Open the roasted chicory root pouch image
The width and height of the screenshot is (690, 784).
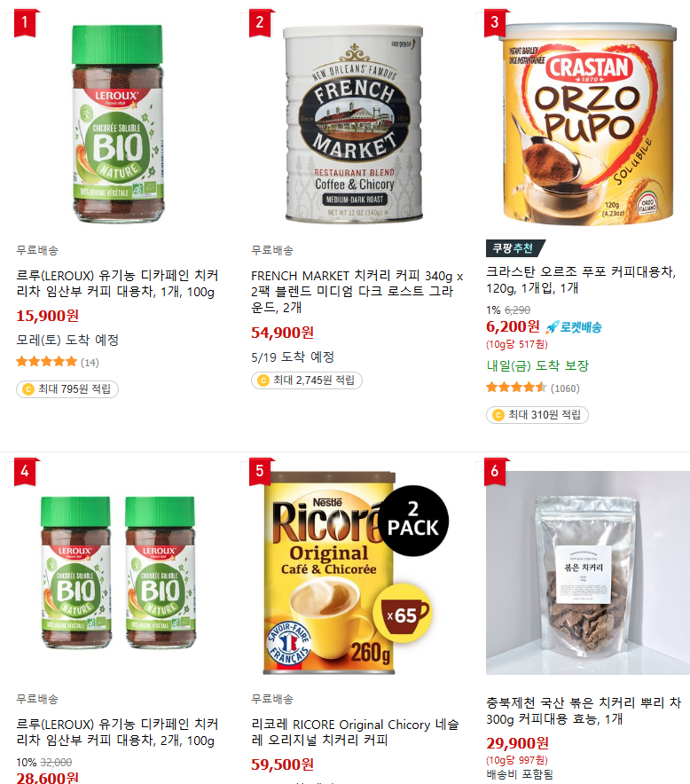587,573
